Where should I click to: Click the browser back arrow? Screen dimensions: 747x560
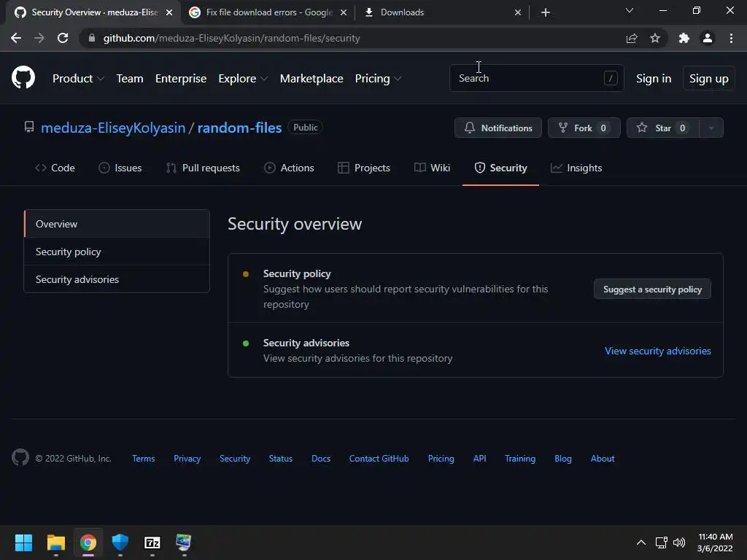pyautogui.click(x=16, y=38)
